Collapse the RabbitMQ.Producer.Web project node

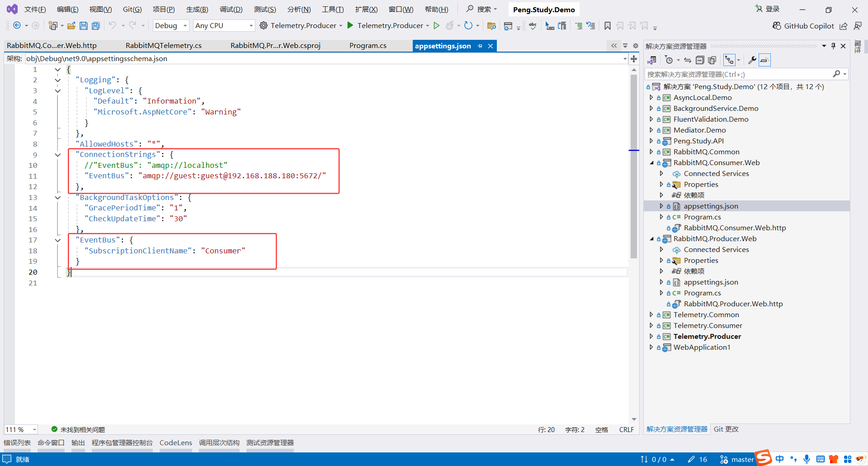point(651,239)
